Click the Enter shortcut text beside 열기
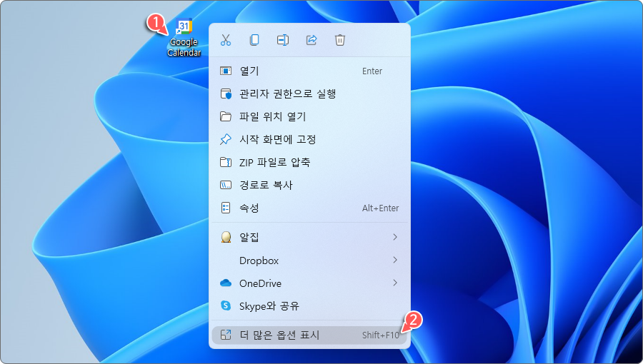The image size is (643, 364). click(372, 71)
